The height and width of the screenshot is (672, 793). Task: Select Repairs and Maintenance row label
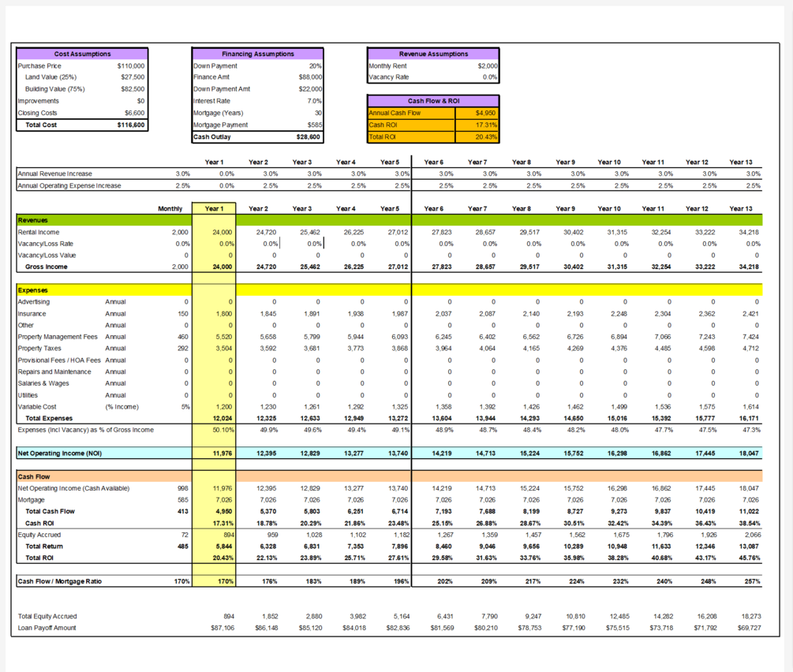coord(54,371)
